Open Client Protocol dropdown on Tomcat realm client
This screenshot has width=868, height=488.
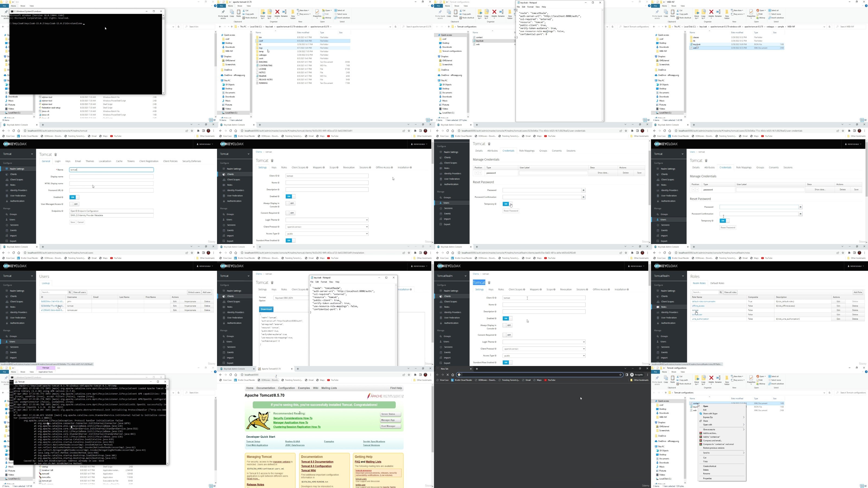pos(327,227)
